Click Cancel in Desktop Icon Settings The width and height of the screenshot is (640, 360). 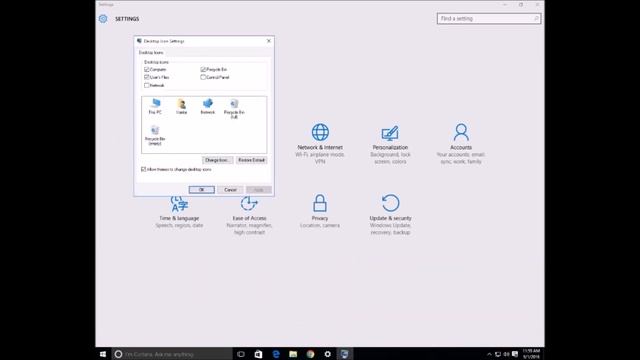pyautogui.click(x=230, y=190)
